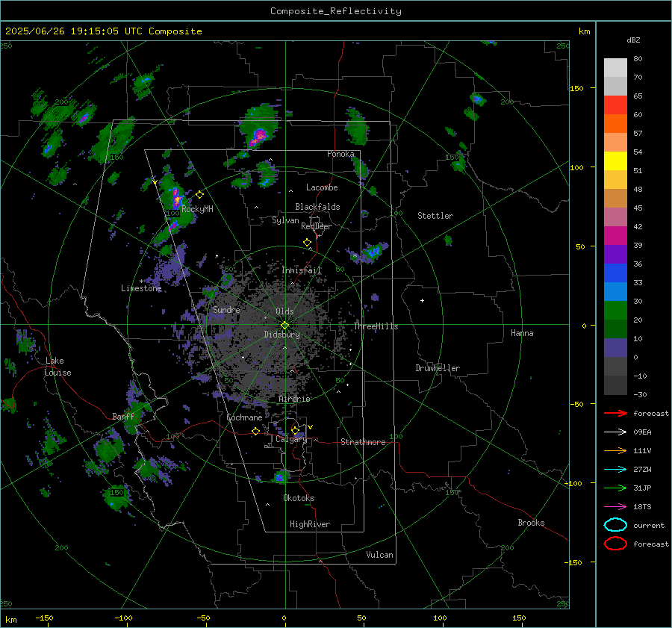
Task: Click the red forecast arrow in legend
Action: (x=615, y=413)
